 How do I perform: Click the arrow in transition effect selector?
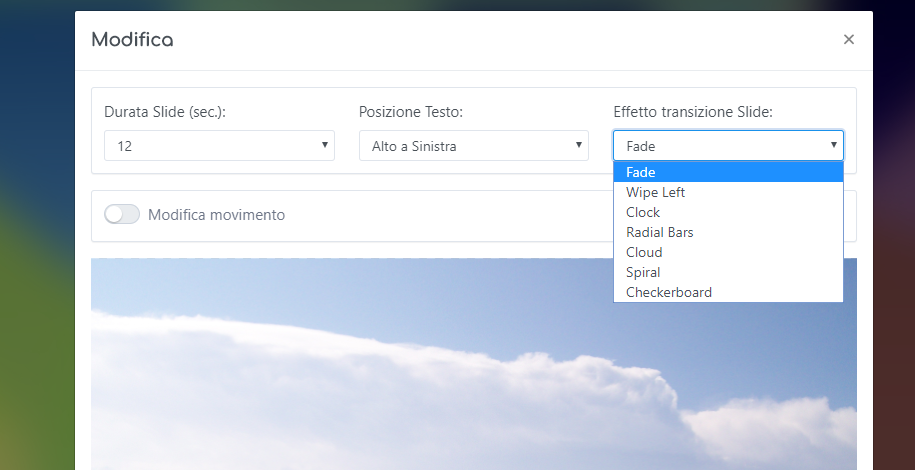pyautogui.click(x=834, y=145)
